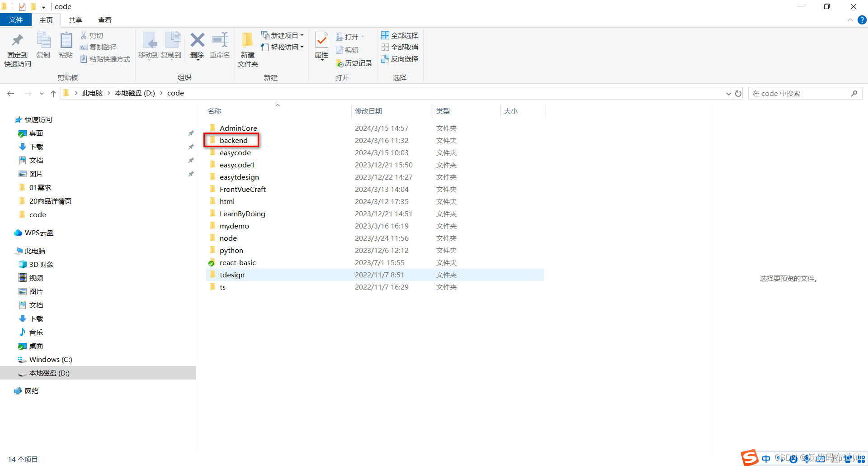Expand the recent locations dropdown arrow

coord(42,93)
